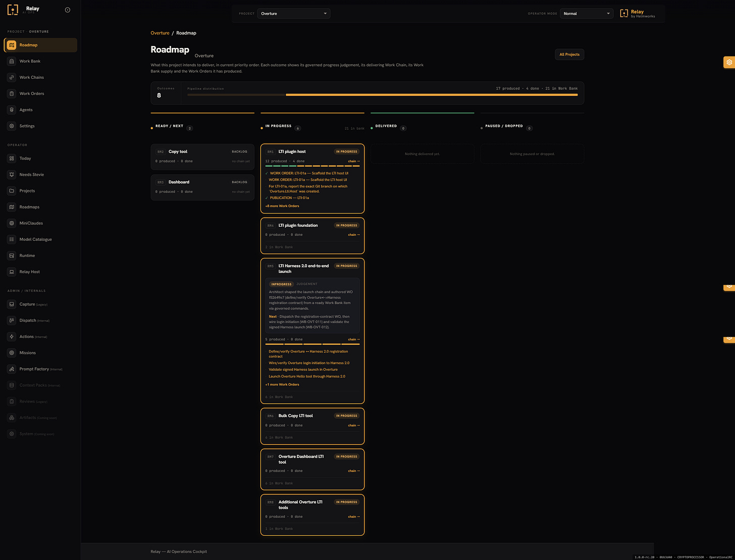Click the Today grid icon
This screenshot has width=735, height=560.
tap(12, 158)
